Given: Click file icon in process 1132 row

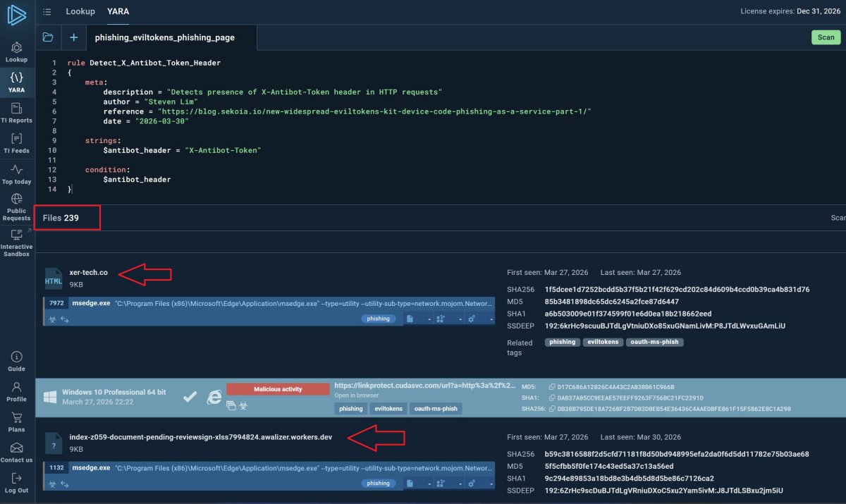Looking at the screenshot, I should click(410, 484).
